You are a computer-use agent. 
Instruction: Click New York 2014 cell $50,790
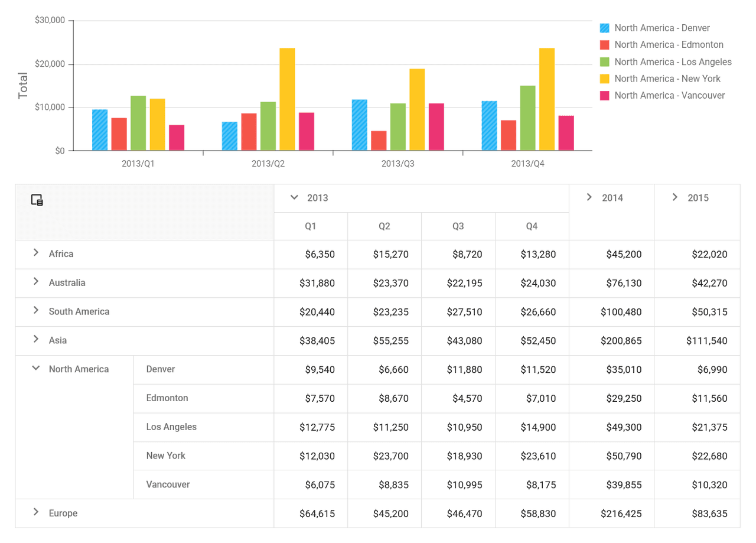[612, 456]
